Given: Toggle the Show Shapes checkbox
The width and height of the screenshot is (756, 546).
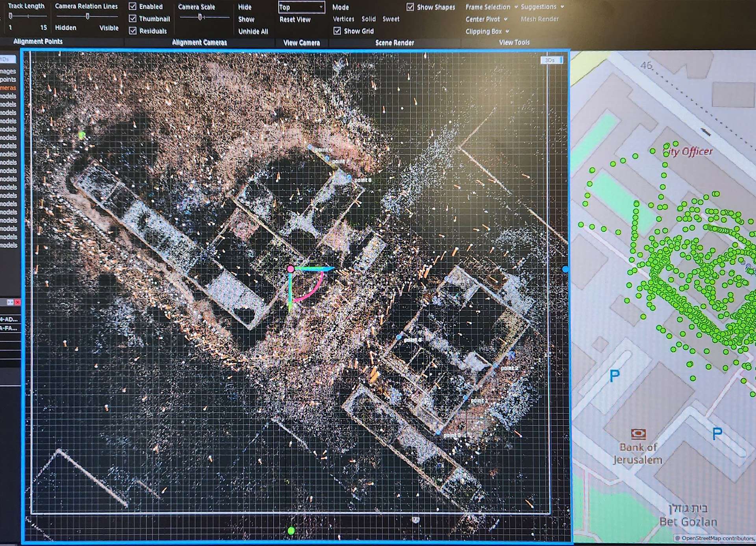Looking at the screenshot, I should 410,7.
